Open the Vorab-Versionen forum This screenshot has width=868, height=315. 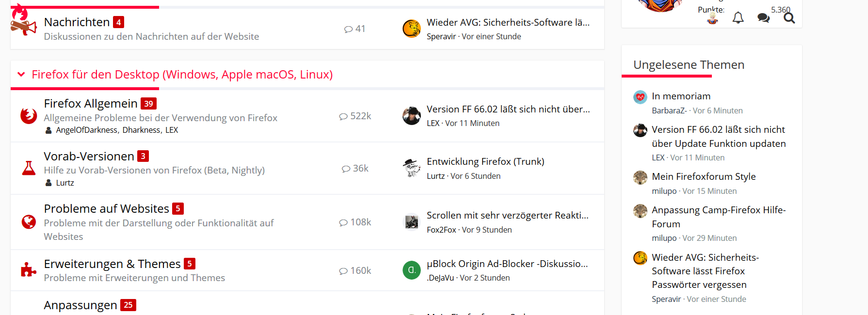coord(89,156)
